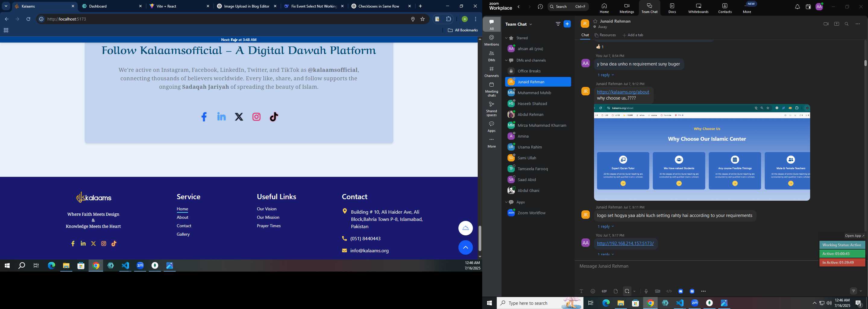Reload the localhost page in Chrome
Screen dimensions: 868x309
(x=28, y=19)
